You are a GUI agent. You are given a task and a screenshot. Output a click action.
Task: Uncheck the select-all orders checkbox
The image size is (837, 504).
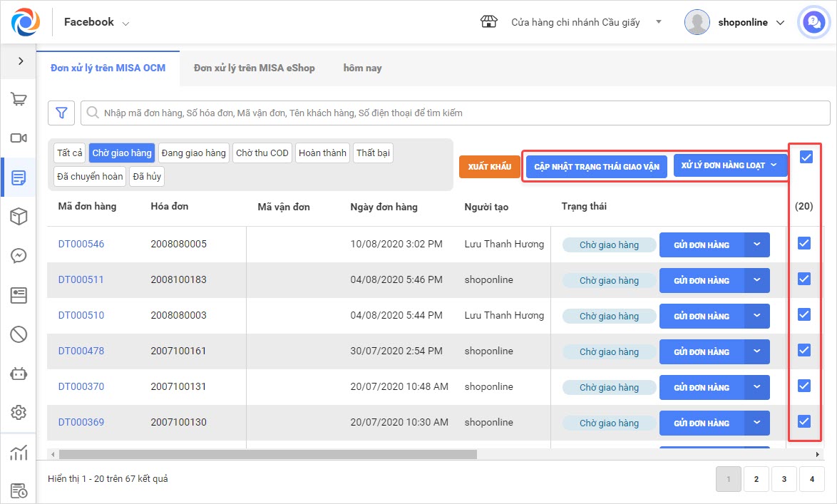click(x=806, y=158)
